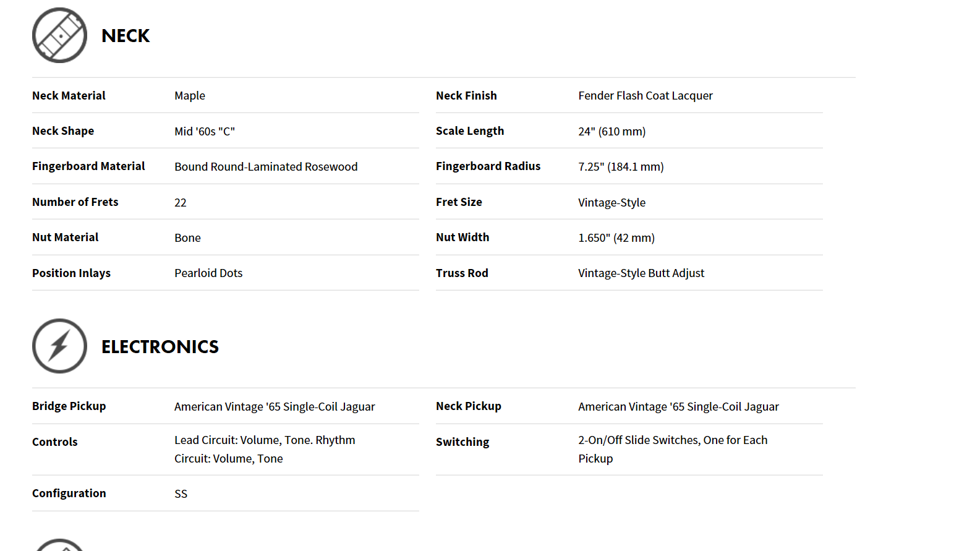Click Bound Round-Laminated Rosewood text
980x551 pixels.
[x=266, y=166]
